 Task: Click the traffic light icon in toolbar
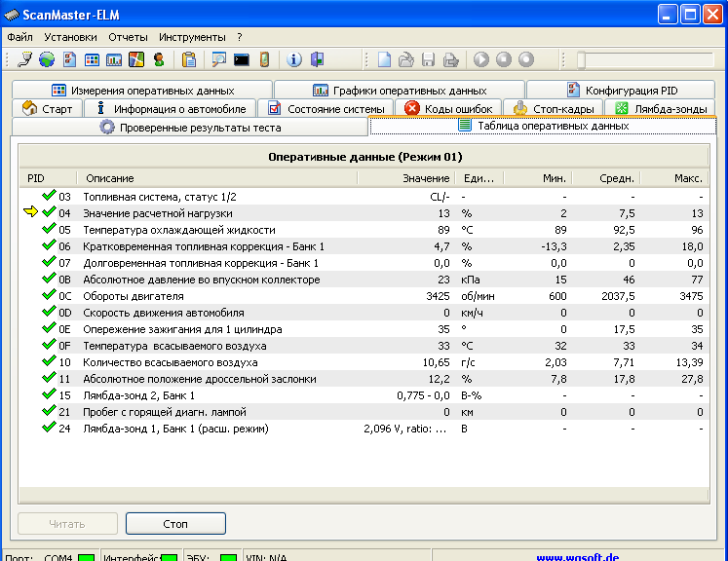pyautogui.click(x=158, y=59)
